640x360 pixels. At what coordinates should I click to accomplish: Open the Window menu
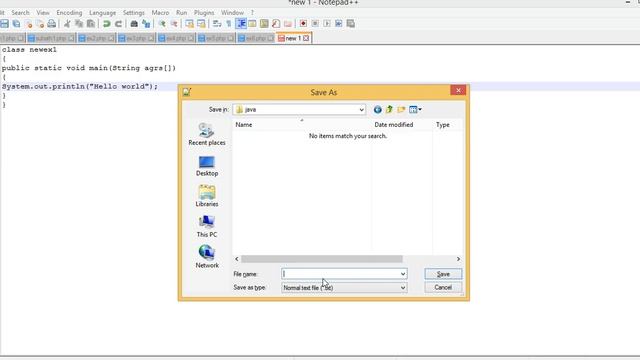[x=232, y=13]
